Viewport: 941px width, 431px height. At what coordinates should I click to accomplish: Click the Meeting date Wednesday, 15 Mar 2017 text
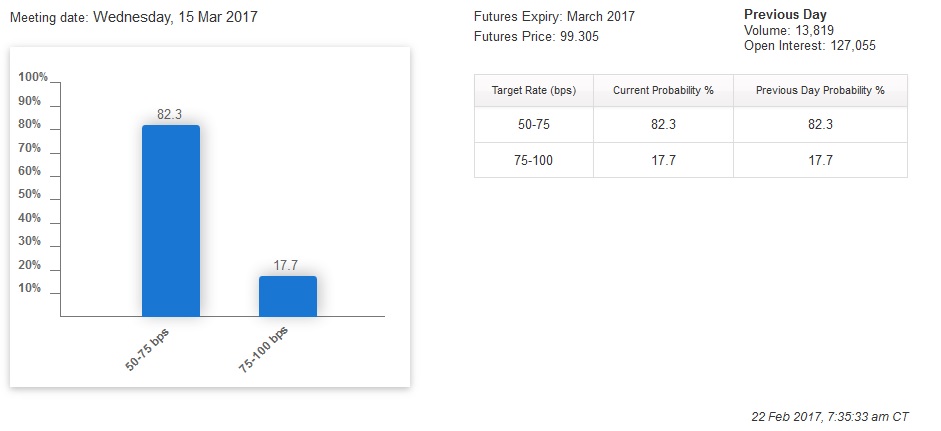[x=134, y=17]
